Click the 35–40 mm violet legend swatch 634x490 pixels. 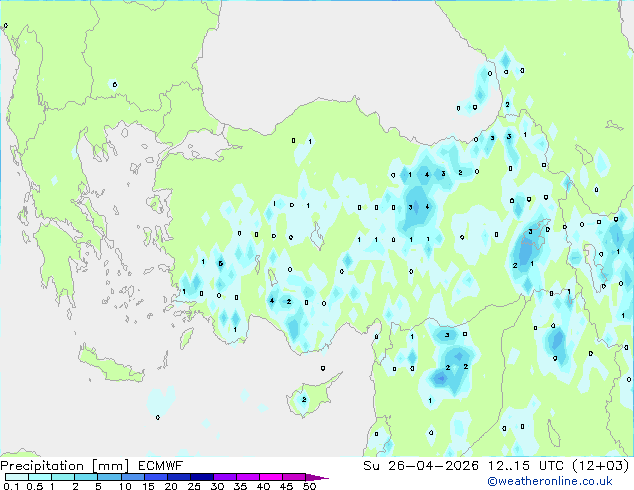(x=248, y=477)
